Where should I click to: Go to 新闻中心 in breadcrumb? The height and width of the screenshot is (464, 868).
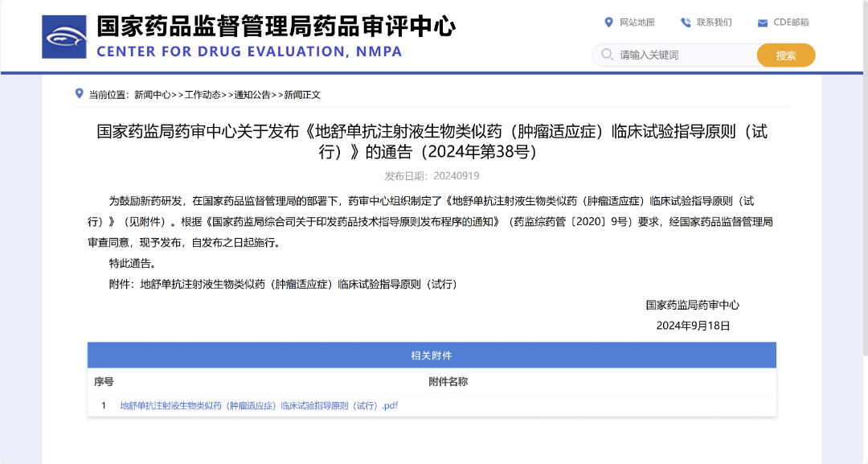click(x=152, y=95)
